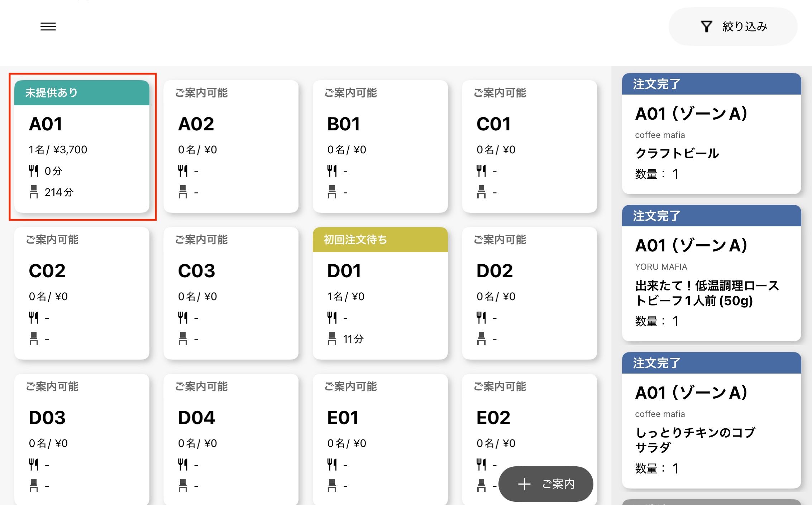Viewport: 812px width, 505px height.
Task: Open the hamburger menu
Action: click(x=48, y=27)
